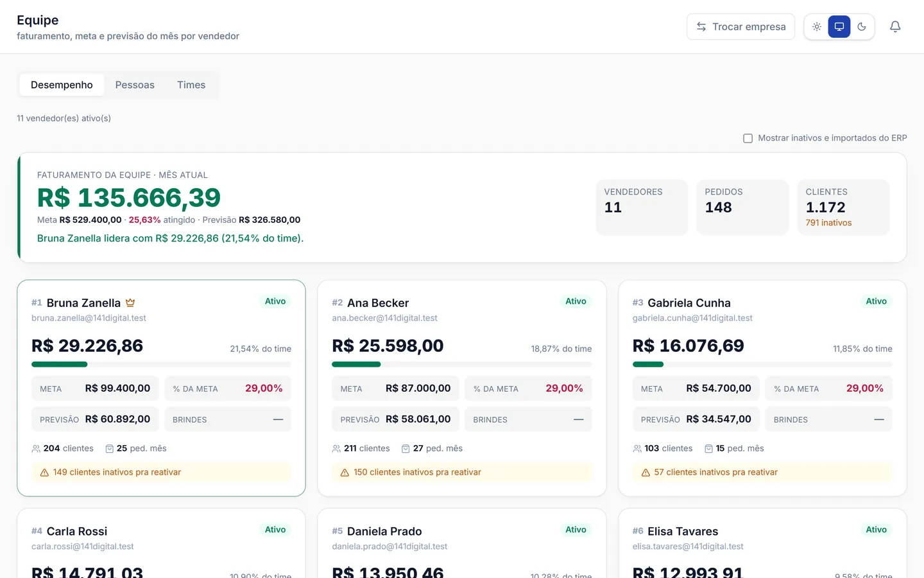Switch to the Times tab
The width and height of the screenshot is (924, 578).
[x=191, y=85]
